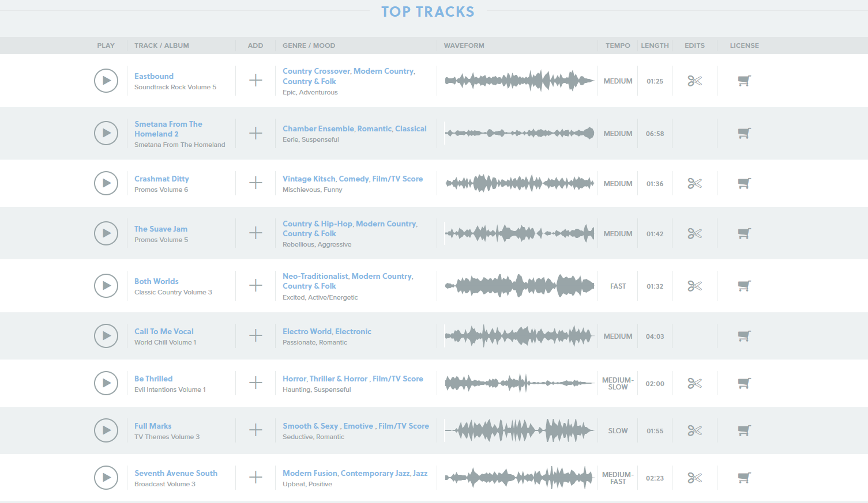Image resolution: width=868 pixels, height=503 pixels.
Task: Open scissors edits for The Suave Jam
Action: click(694, 233)
